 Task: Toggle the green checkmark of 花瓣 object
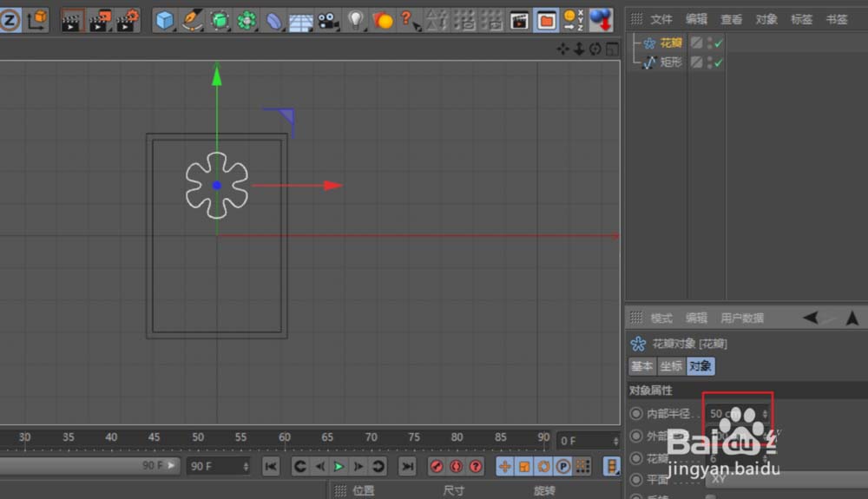(719, 43)
